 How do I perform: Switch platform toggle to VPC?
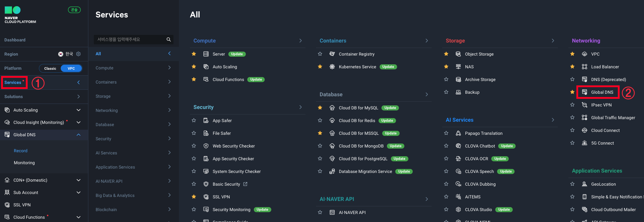(71, 68)
